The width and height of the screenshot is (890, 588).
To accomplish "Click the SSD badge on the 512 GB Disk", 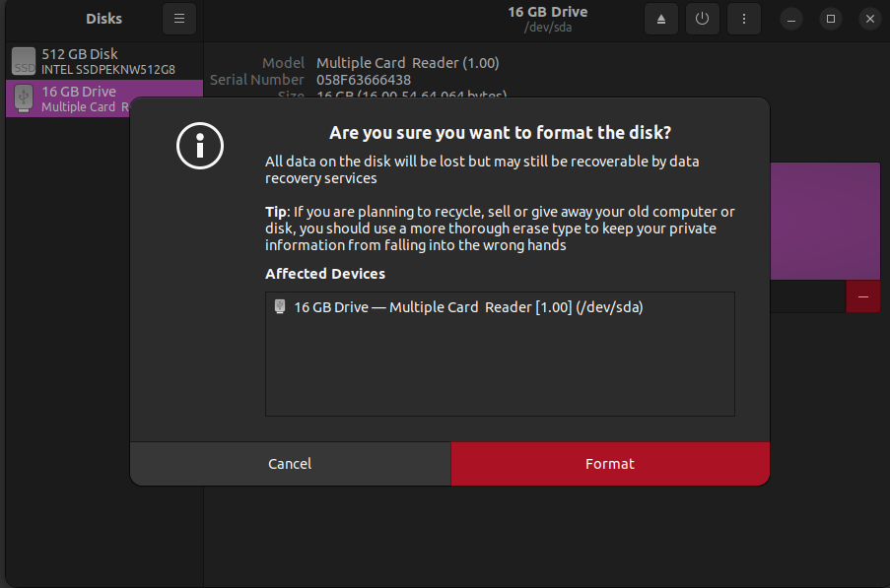I will tap(22, 61).
